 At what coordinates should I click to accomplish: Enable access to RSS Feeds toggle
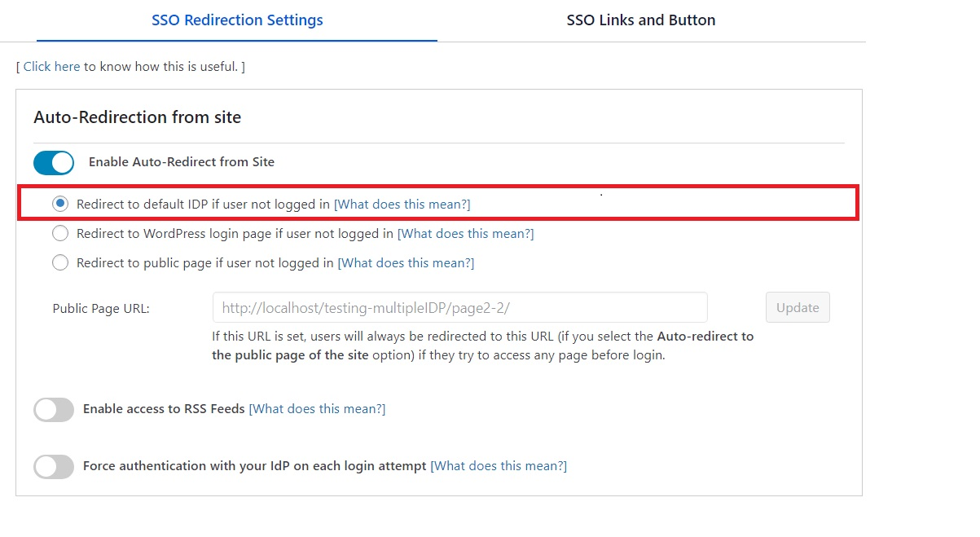click(54, 409)
